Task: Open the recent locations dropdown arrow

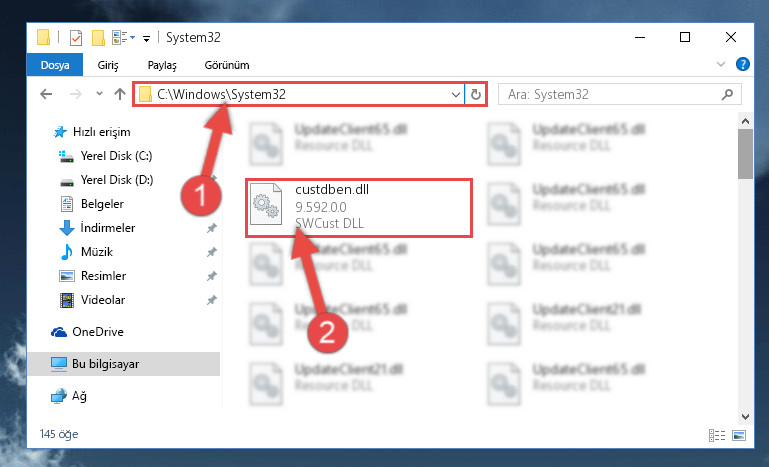Action: (99, 94)
